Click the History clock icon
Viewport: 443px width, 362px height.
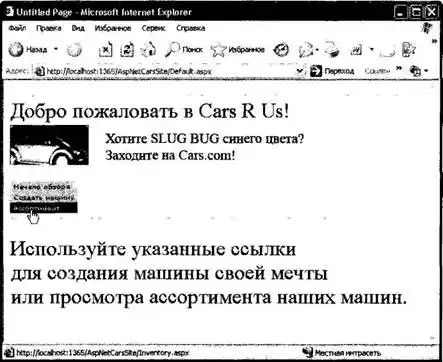click(281, 50)
